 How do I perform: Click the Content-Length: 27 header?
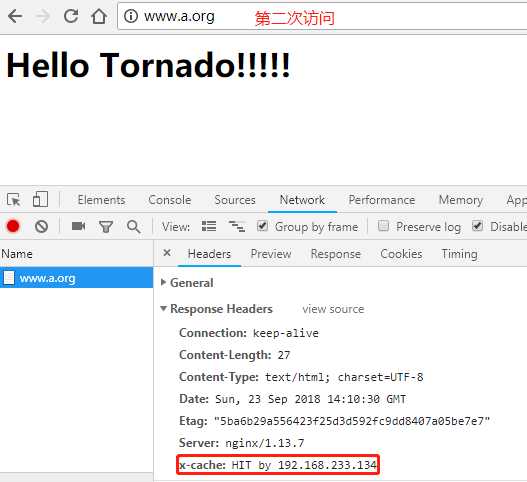pos(235,355)
